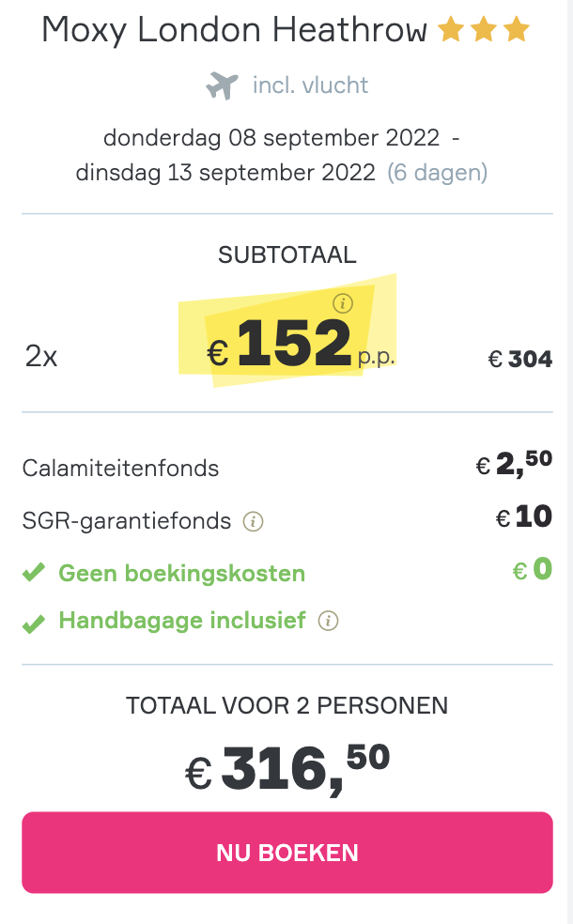Click the info icon above the 152 price

tap(343, 303)
